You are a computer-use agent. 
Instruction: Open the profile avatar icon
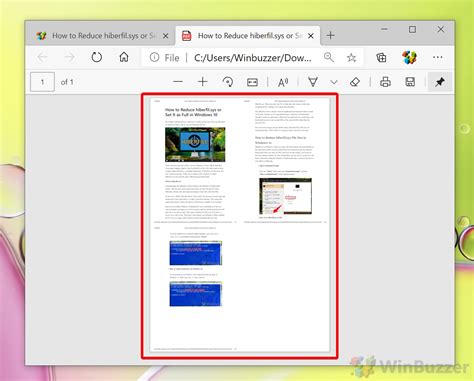pyautogui.click(x=409, y=57)
